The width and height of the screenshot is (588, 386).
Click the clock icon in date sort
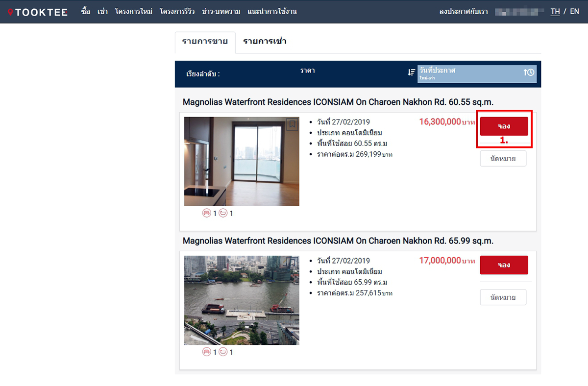pyautogui.click(x=529, y=72)
